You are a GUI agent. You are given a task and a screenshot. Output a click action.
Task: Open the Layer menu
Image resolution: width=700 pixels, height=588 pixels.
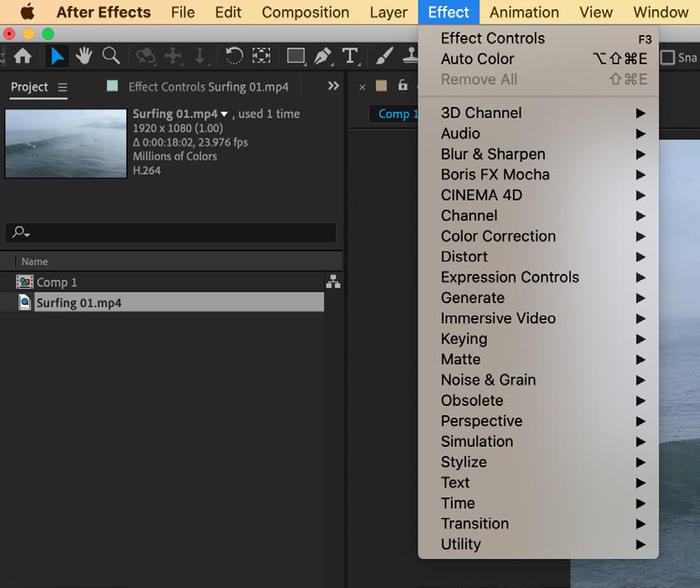388,12
